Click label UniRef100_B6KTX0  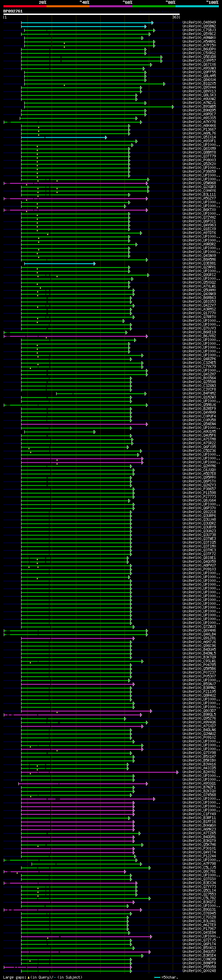pos(199,210)
